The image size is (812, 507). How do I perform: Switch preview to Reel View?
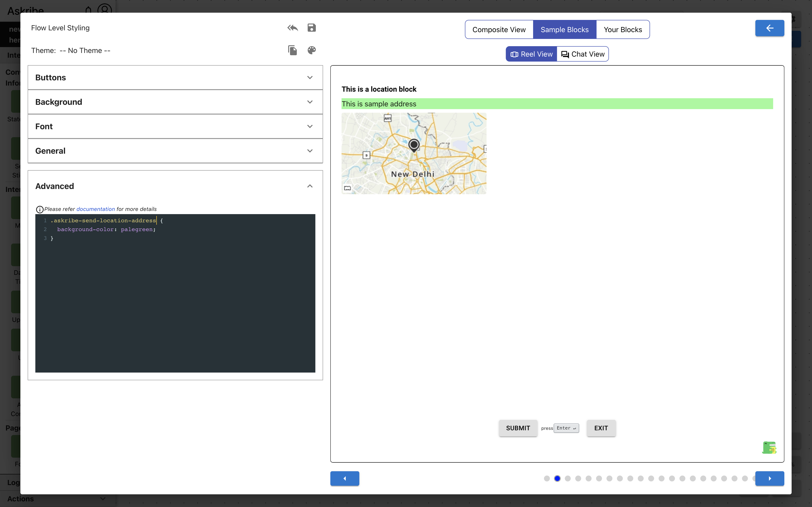(532, 54)
